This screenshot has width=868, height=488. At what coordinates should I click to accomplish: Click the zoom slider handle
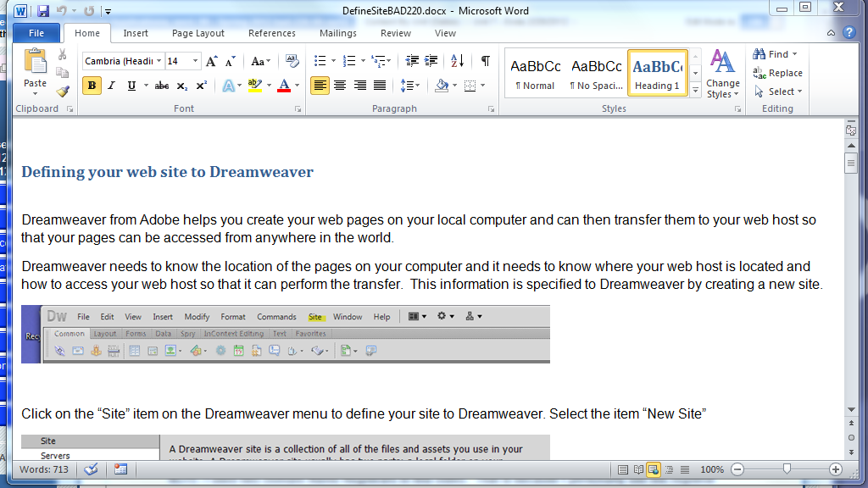tap(787, 469)
